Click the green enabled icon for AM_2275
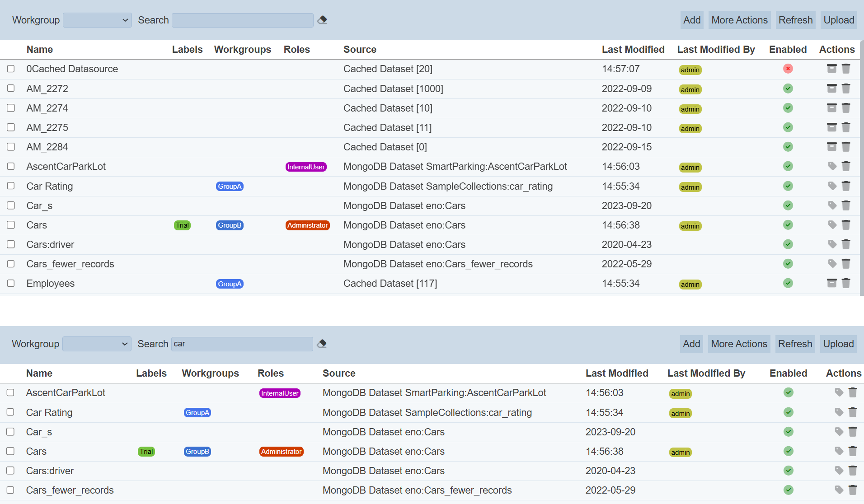 click(788, 127)
